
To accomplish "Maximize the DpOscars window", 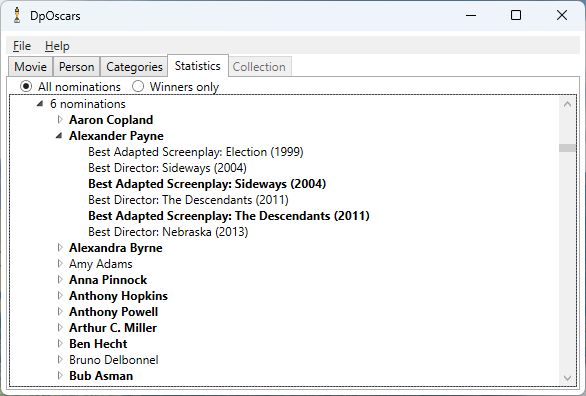I will click(516, 16).
